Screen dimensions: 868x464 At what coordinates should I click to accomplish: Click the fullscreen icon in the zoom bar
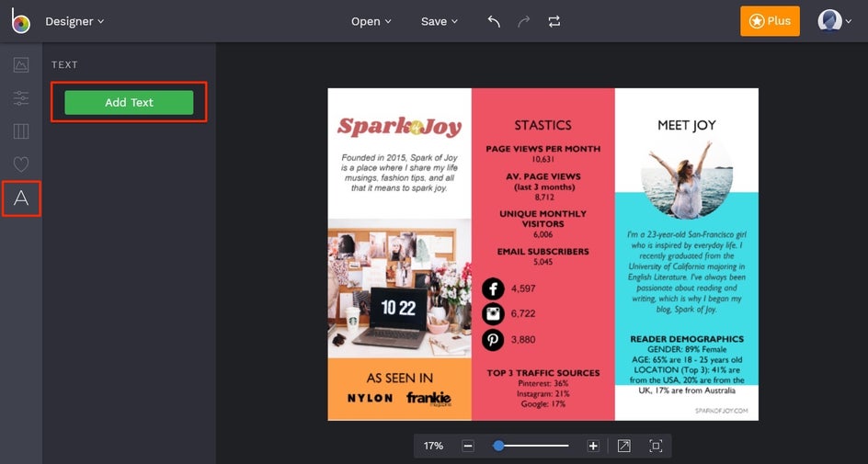(656, 446)
